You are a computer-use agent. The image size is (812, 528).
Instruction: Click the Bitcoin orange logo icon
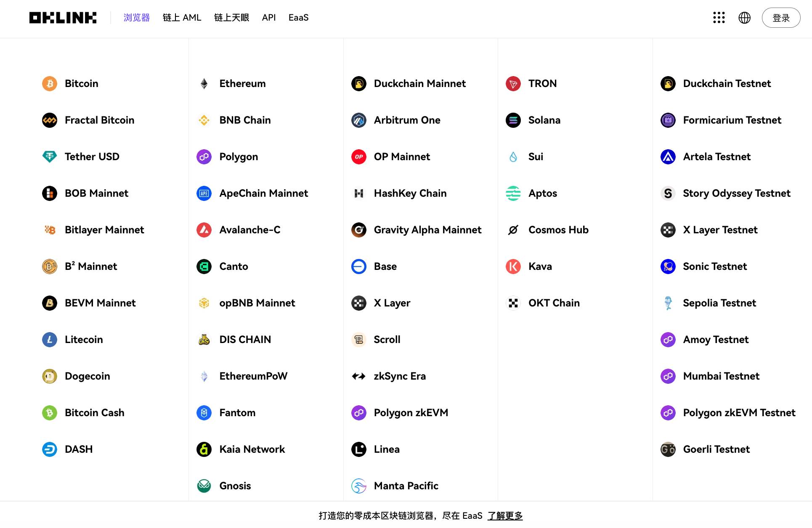pyautogui.click(x=50, y=84)
